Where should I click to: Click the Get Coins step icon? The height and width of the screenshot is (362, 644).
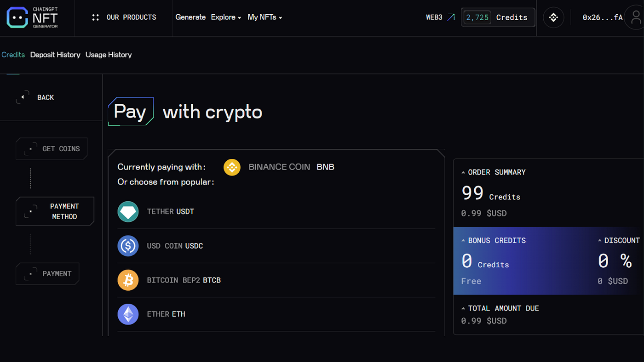point(30,149)
